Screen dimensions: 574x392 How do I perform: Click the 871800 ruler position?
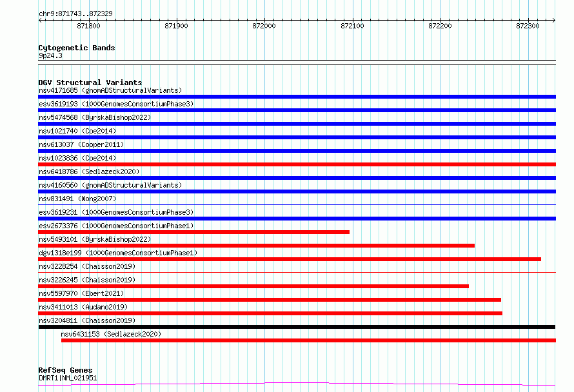click(x=88, y=26)
